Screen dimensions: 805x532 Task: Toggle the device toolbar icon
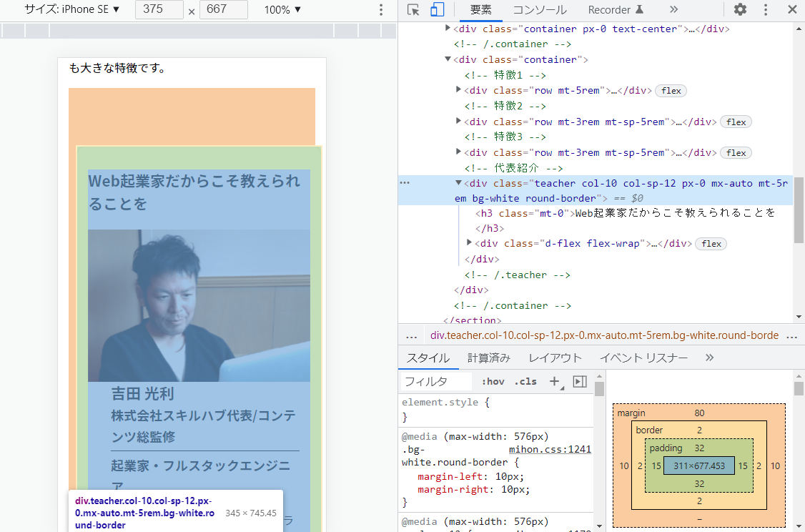pyautogui.click(x=438, y=10)
